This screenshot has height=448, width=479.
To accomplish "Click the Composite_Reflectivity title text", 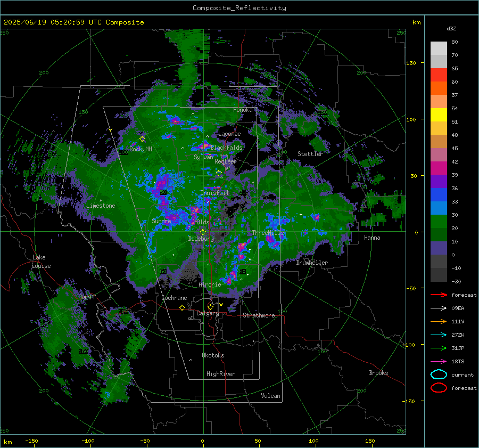I will tap(239, 8).
